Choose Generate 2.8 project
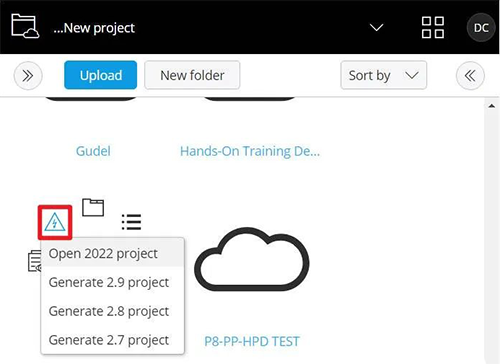500x364 pixels. coord(113,311)
